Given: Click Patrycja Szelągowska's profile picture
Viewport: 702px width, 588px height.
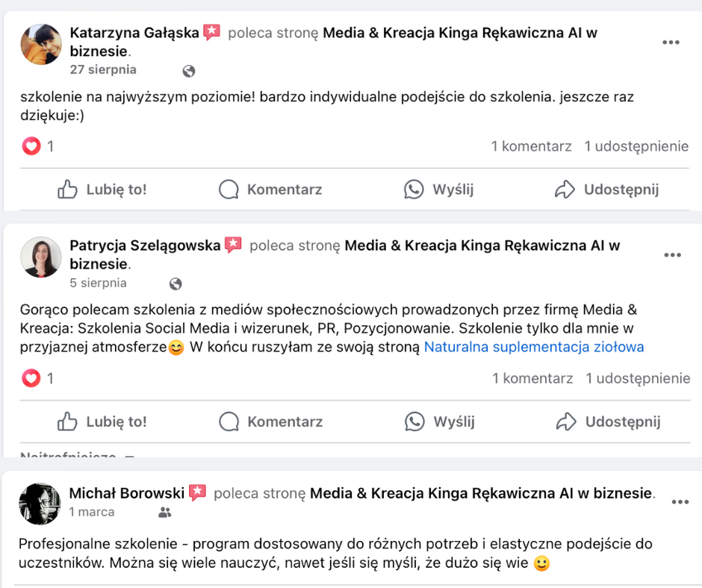Looking at the screenshot, I should (x=41, y=257).
